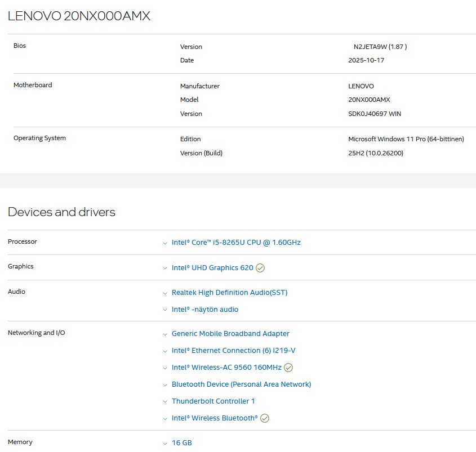Viewport: 476px width, 452px height.
Task: Open the Thunderbolt Controller 1 link
Action: [213, 401]
